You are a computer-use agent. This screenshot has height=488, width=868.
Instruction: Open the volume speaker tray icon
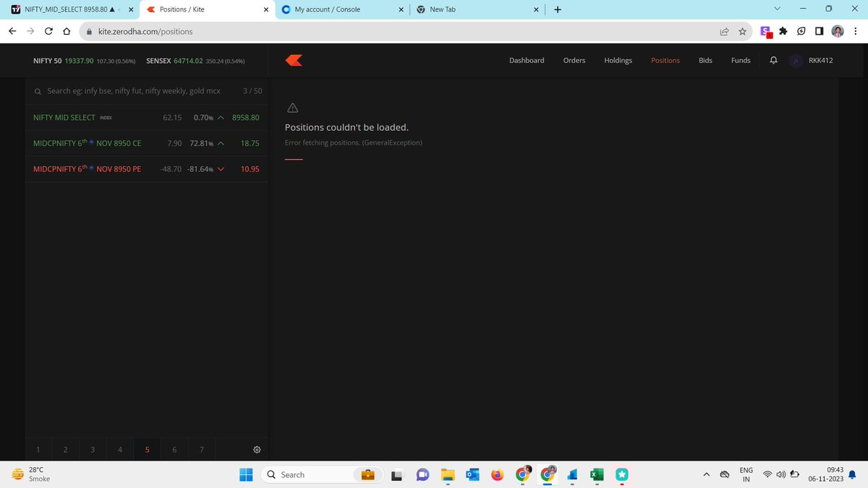tap(780, 475)
